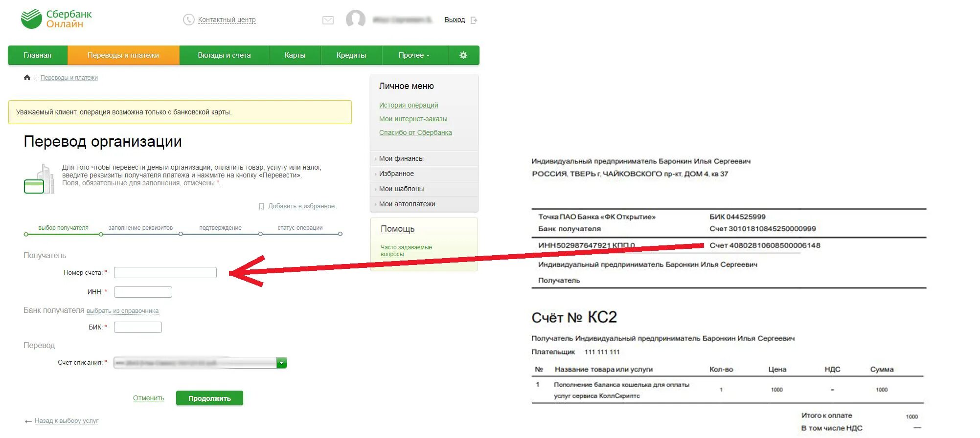Click Назад к выбору услуг link
The height and width of the screenshot is (438, 980).
point(67,421)
